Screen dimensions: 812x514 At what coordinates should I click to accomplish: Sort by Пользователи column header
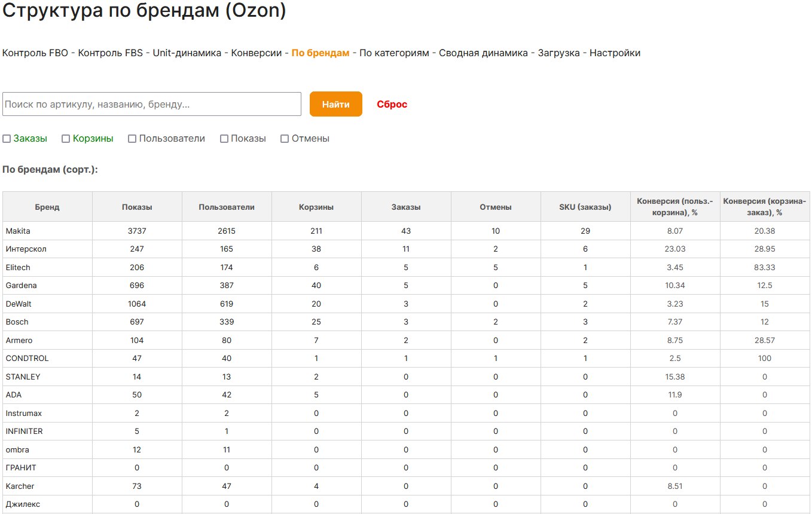click(227, 207)
